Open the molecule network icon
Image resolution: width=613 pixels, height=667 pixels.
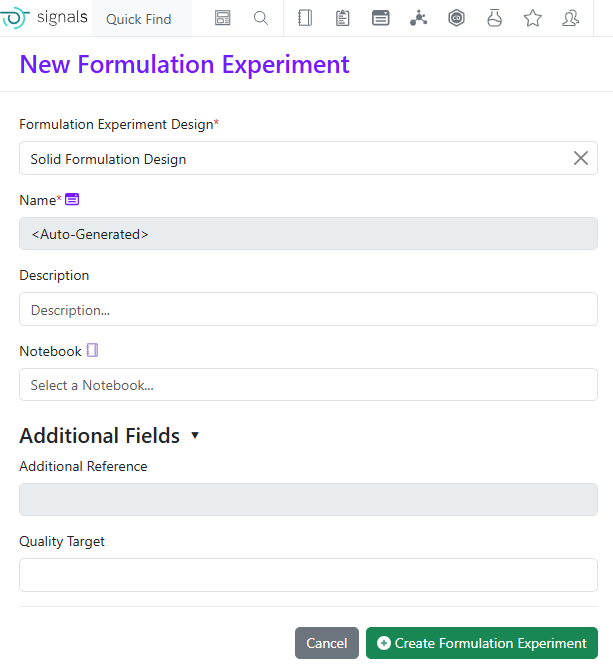click(x=419, y=18)
